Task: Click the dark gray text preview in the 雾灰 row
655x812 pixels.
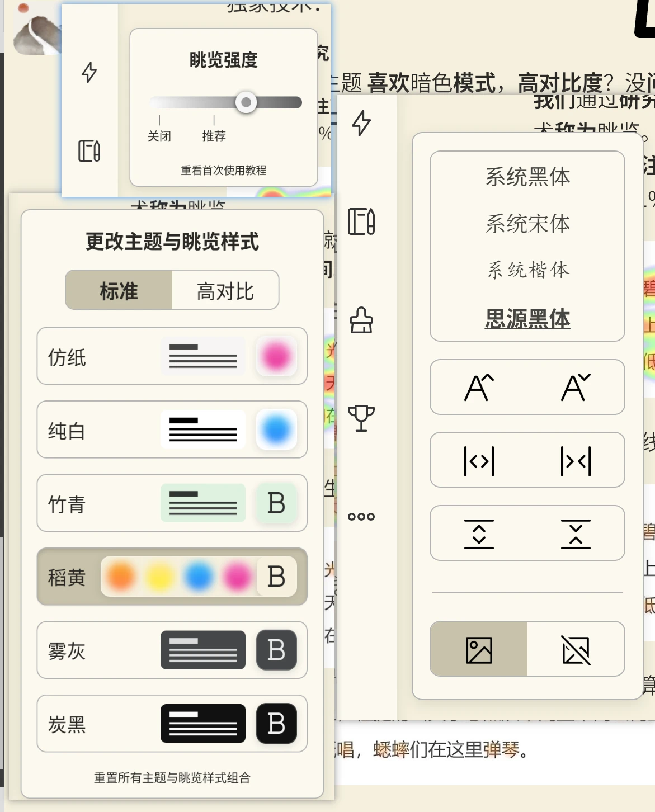Action: pyautogui.click(x=203, y=650)
